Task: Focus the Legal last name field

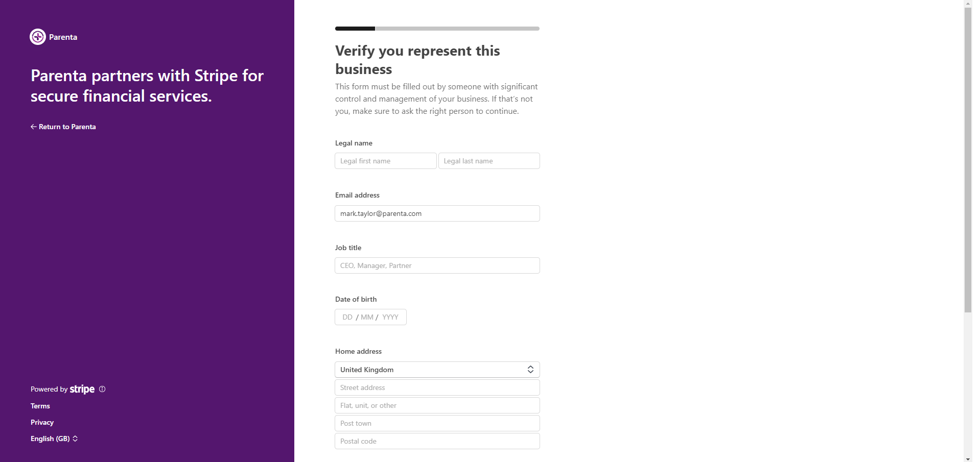Action: tap(489, 161)
